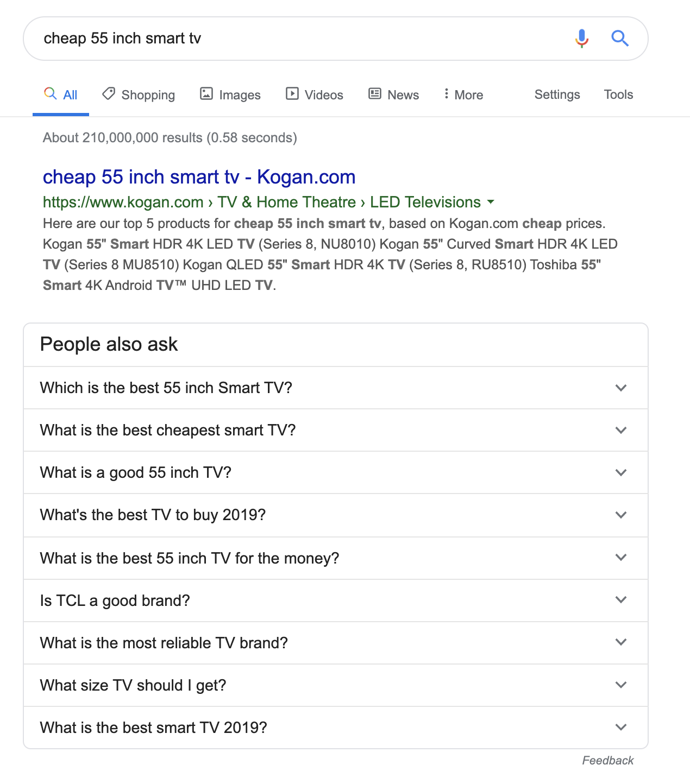The height and width of the screenshot is (784, 690).
Task: Click the microphone voice search icon
Action: point(581,39)
